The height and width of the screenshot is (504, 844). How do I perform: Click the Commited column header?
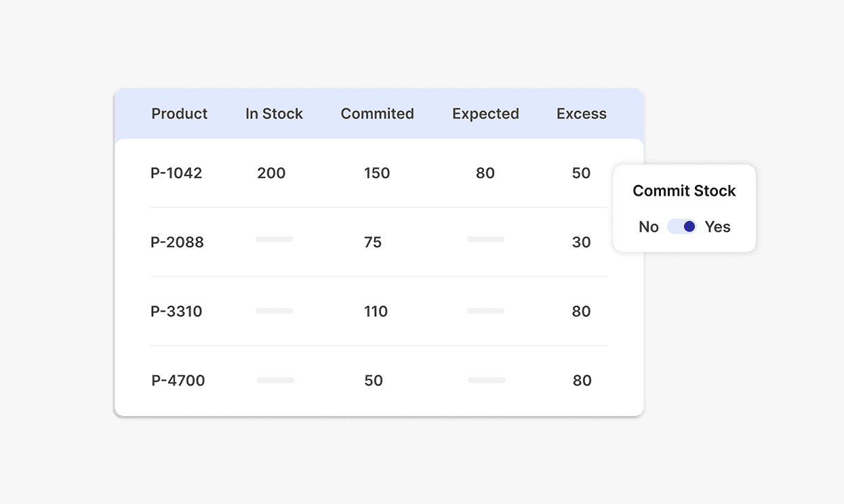pyautogui.click(x=377, y=114)
